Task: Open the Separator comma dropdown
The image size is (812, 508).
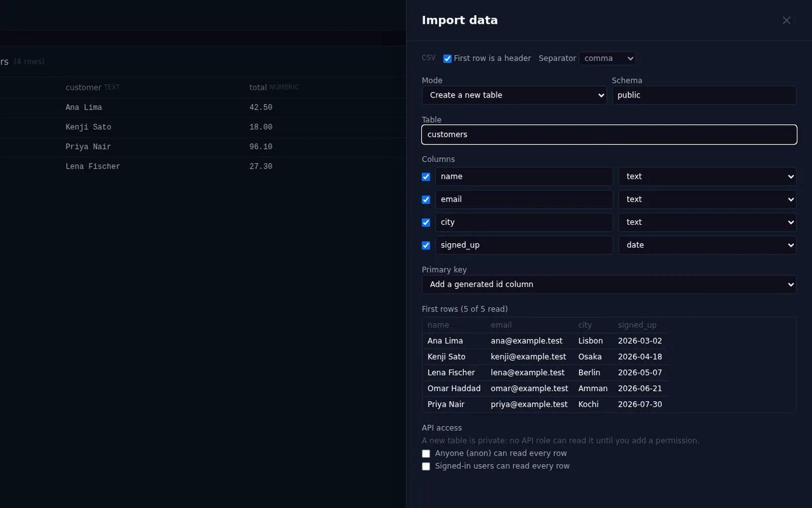Action: tap(607, 58)
